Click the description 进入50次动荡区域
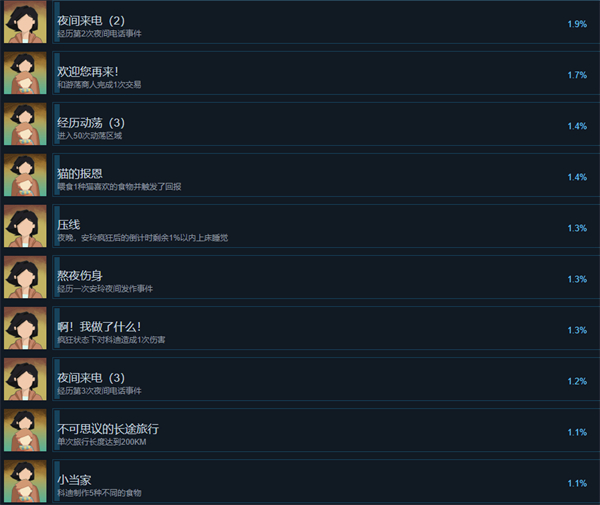 point(90,136)
